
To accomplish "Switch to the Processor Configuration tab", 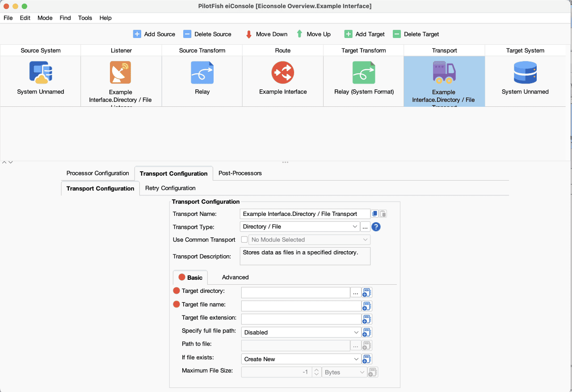I will point(98,173).
